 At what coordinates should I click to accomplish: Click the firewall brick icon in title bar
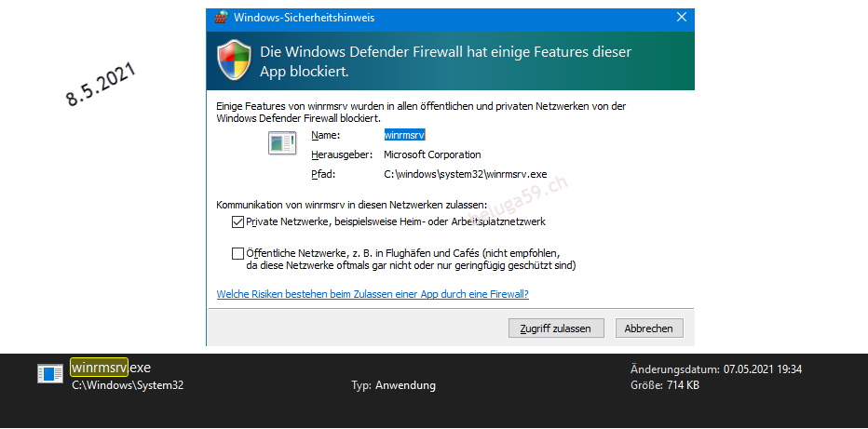[221, 17]
